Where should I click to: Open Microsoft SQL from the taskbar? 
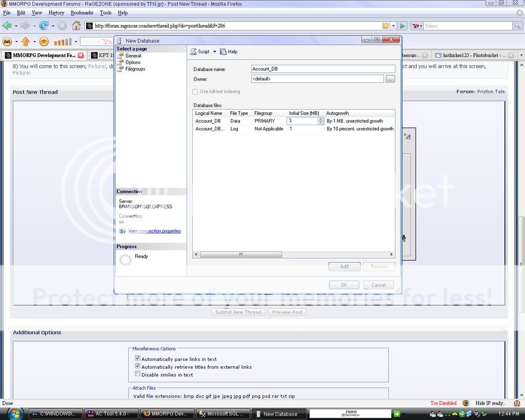pyautogui.click(x=223, y=413)
